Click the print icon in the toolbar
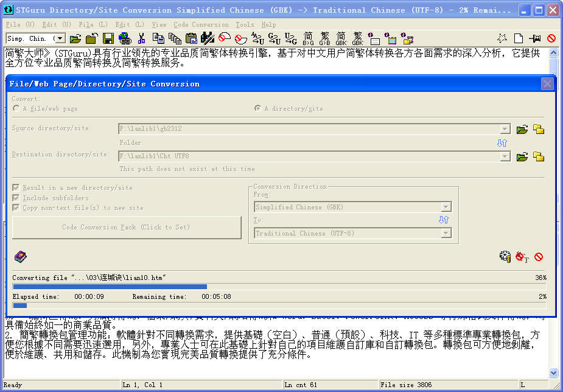Viewport: 563px width, 392px height. [124, 37]
